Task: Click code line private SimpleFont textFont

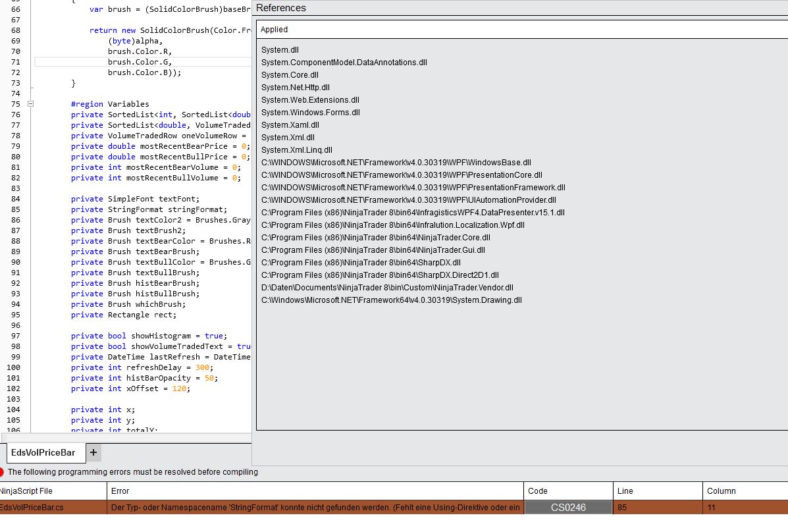Action: pos(135,199)
